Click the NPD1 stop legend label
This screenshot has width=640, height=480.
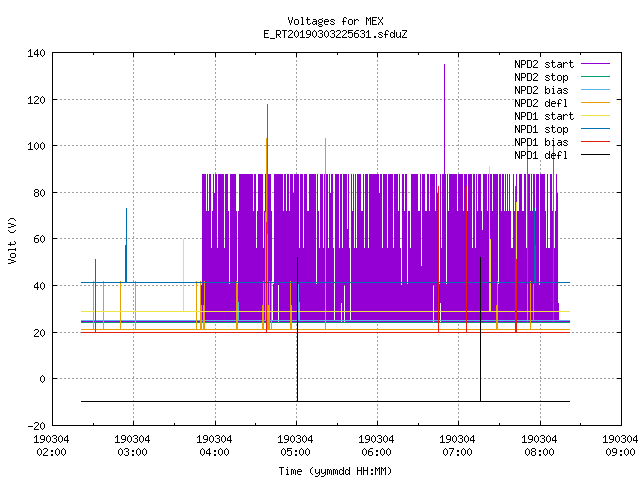point(541,129)
